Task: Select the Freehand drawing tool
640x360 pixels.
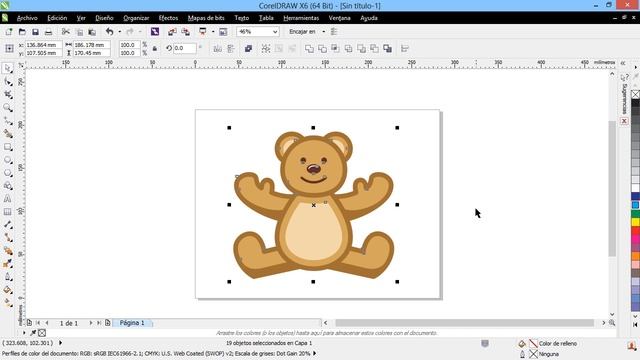Action: coord(8,121)
